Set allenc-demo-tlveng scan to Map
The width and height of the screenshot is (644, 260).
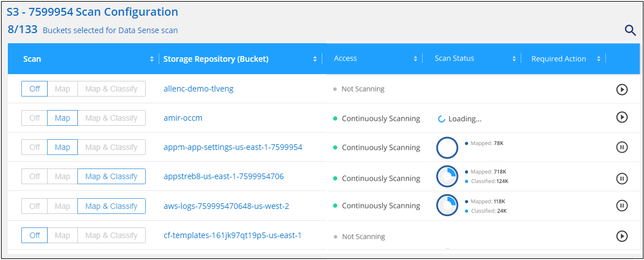click(62, 89)
